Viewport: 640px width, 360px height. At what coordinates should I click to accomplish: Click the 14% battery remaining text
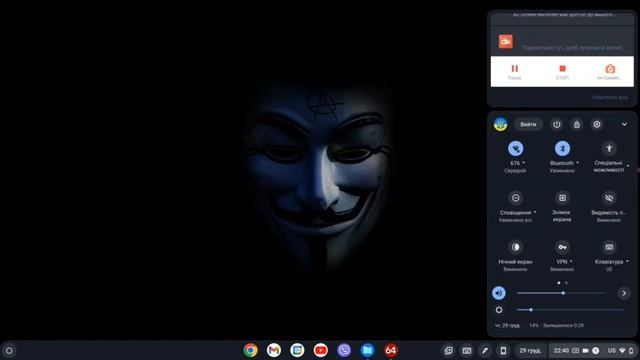(556, 325)
